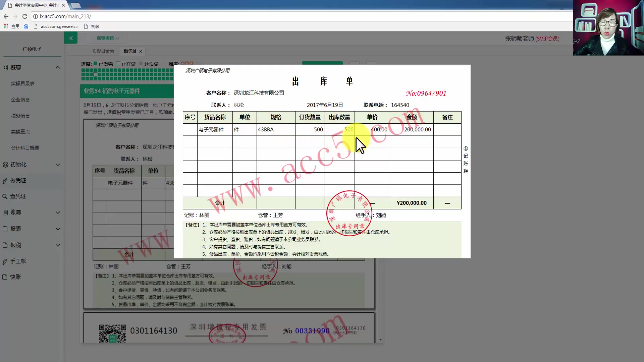This screenshot has height=362, width=644.
Task: Open 企业信息 in sidebar
Action: pos(20,100)
